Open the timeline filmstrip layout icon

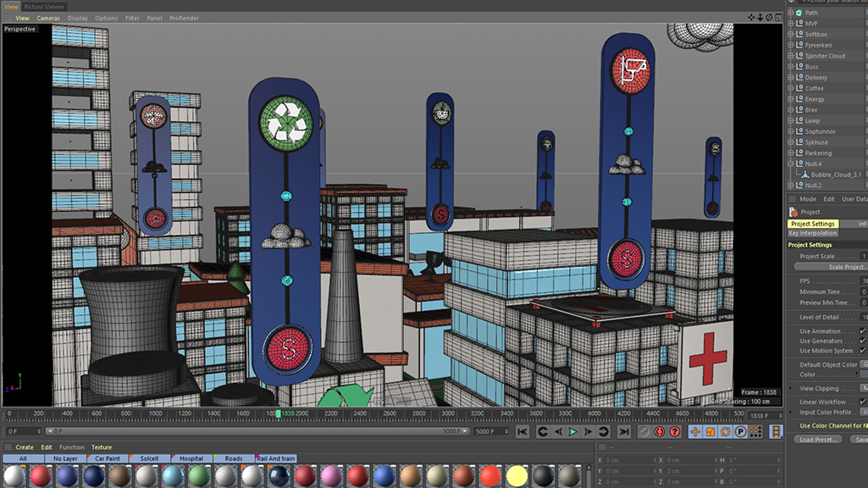776,431
